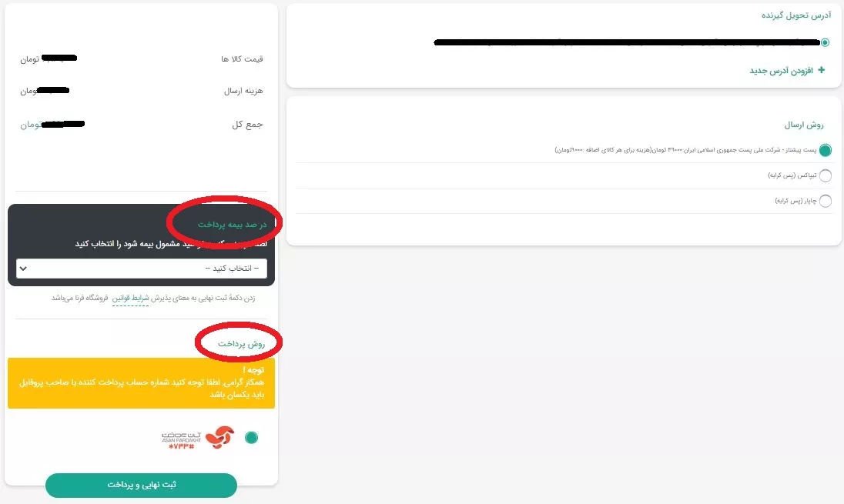Image resolution: width=844 pixels, height=504 pixels.
Task: Click the جمع کل total label
Action: point(247,125)
